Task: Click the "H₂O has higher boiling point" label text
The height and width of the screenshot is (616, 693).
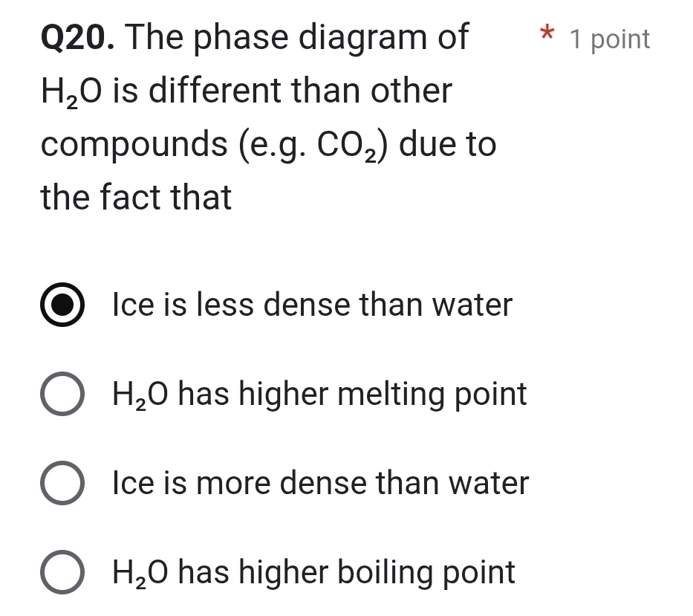Action: pyautogui.click(x=313, y=573)
